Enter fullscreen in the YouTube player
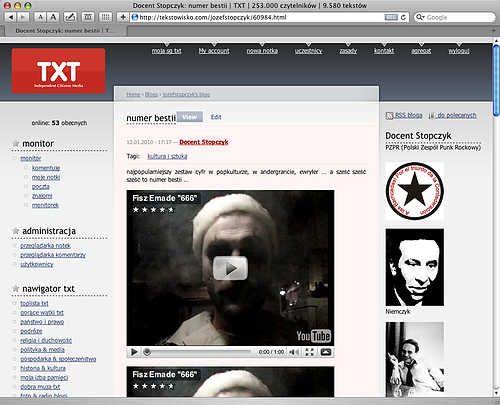Image resolution: width=500 pixels, height=405 pixels. tap(310, 352)
